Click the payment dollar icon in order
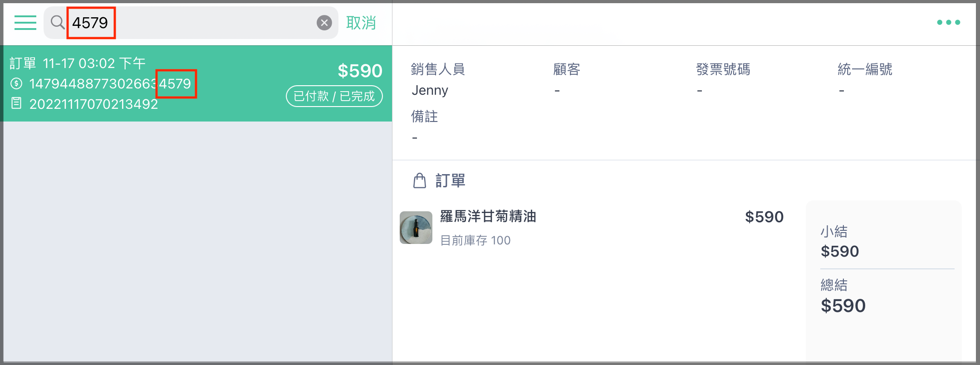The width and height of the screenshot is (980, 365). pyautogui.click(x=16, y=83)
